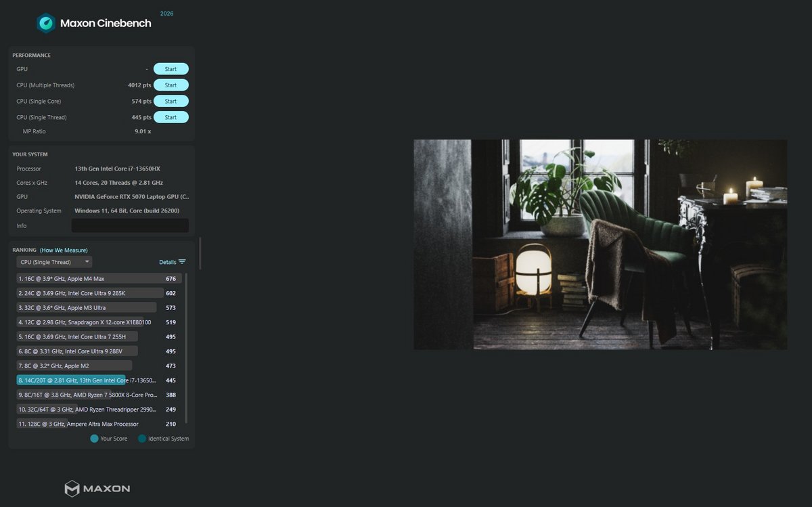Click the YOUR SYSTEM section heading
Image resolution: width=812 pixels, height=507 pixels.
coord(30,154)
